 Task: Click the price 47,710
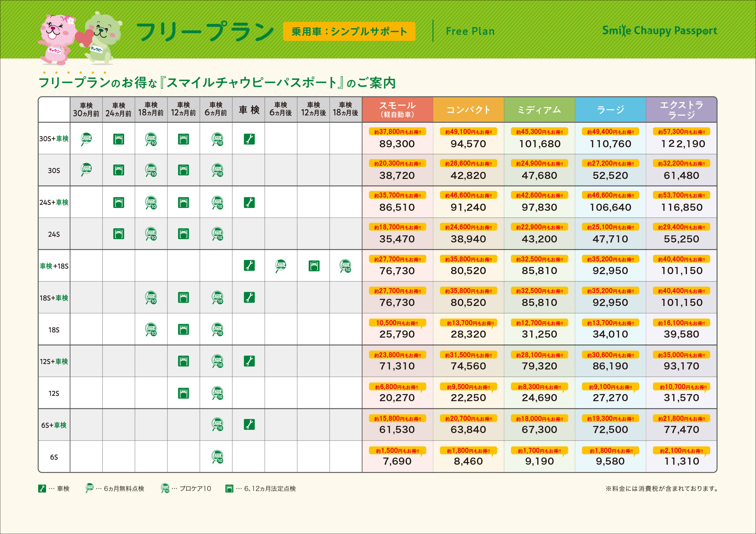(611, 239)
